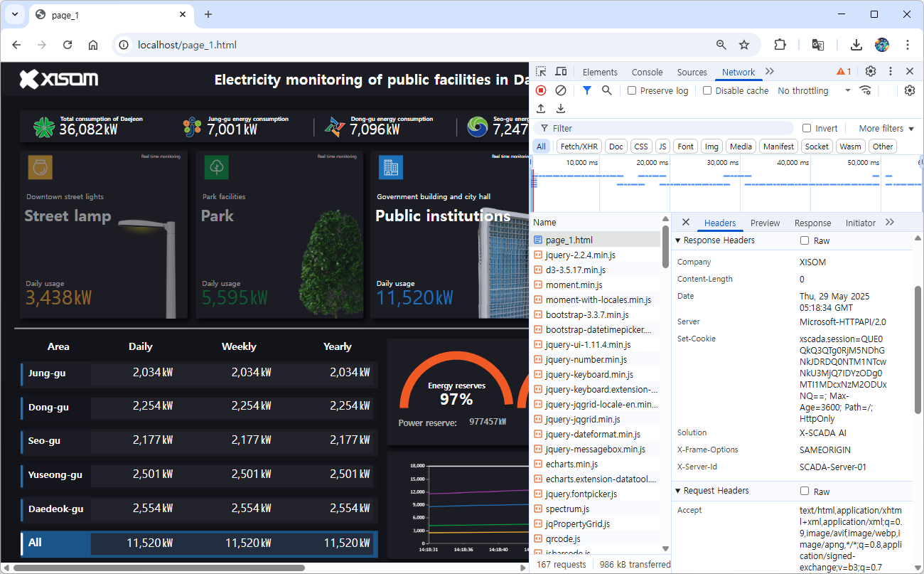Open Chrome tab search dropdown
Viewport: 924px width, 574px height.
(15, 14)
